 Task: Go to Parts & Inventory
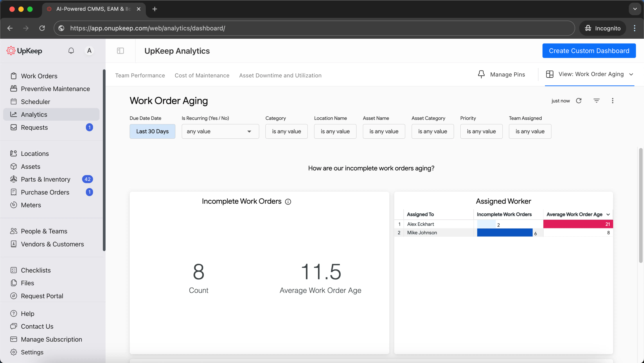[46, 179]
